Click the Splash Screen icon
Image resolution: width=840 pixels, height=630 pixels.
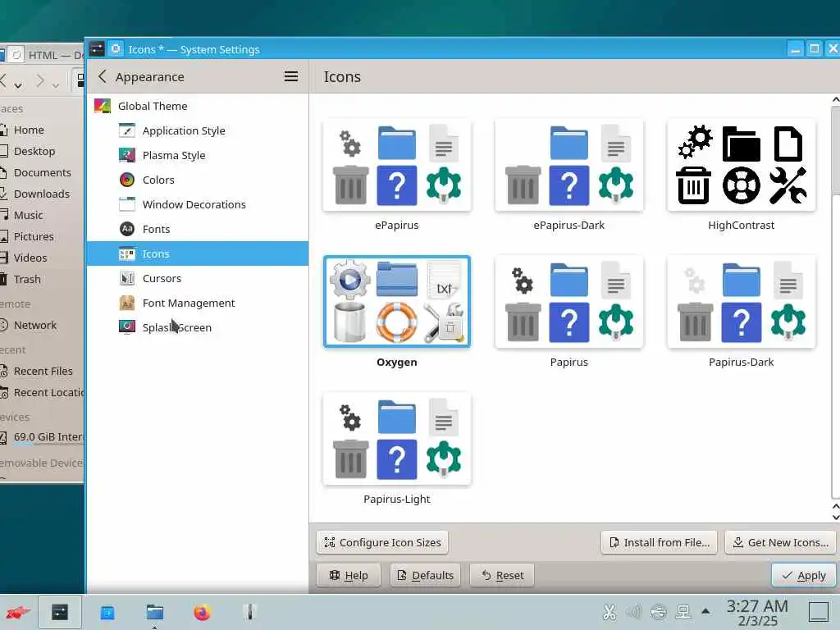click(127, 326)
